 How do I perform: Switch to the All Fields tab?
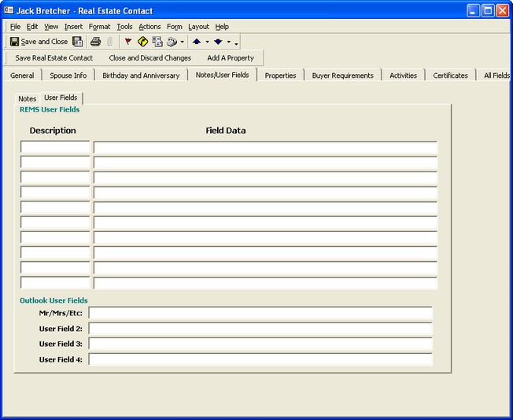[496, 76]
